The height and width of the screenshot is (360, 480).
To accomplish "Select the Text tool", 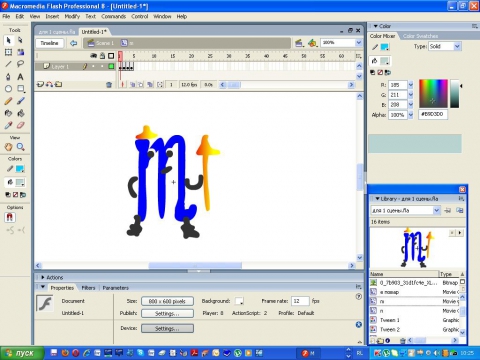I will [20, 76].
